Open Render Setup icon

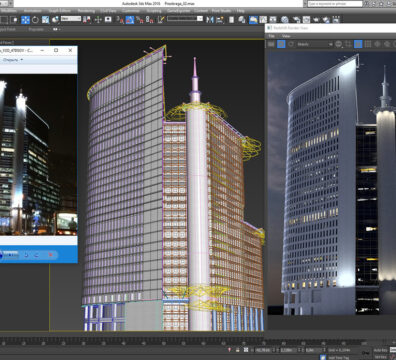point(296,20)
